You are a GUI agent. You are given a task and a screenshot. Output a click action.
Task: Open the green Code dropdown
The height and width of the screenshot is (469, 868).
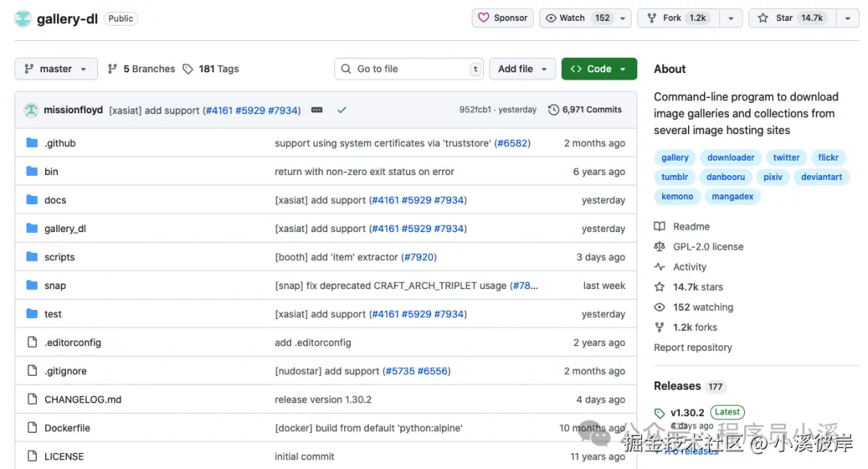pos(599,69)
